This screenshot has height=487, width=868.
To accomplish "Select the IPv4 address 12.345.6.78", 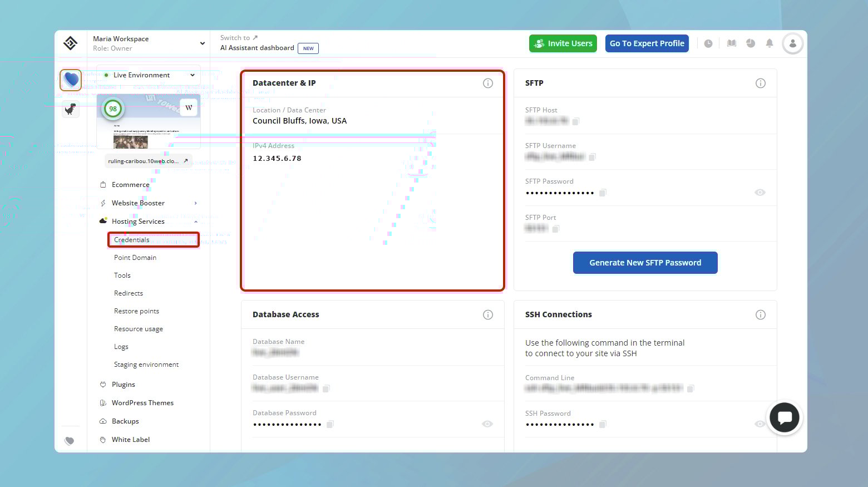I will tap(277, 159).
